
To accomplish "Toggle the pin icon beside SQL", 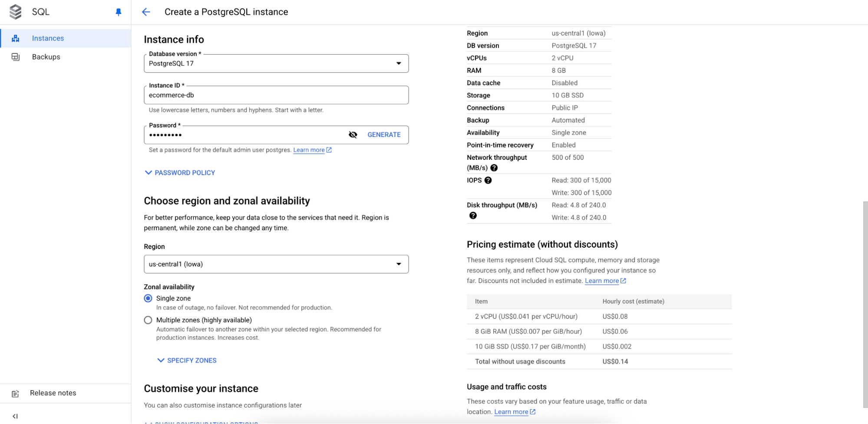I will click(x=118, y=12).
